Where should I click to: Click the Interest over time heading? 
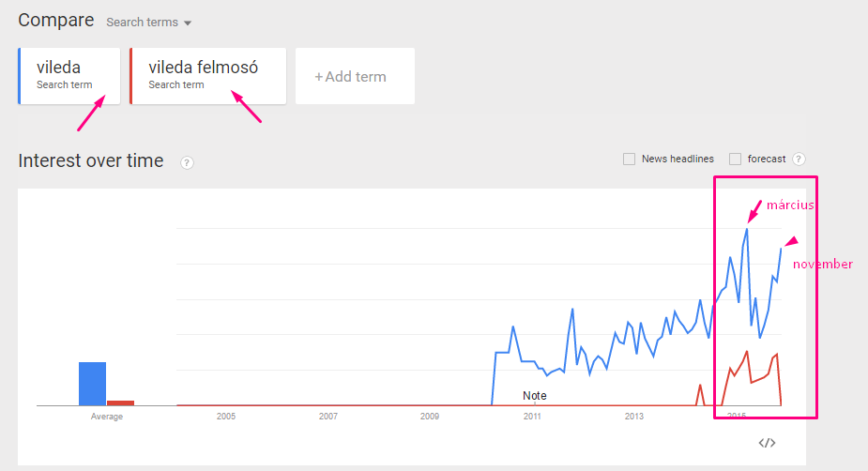(x=91, y=160)
